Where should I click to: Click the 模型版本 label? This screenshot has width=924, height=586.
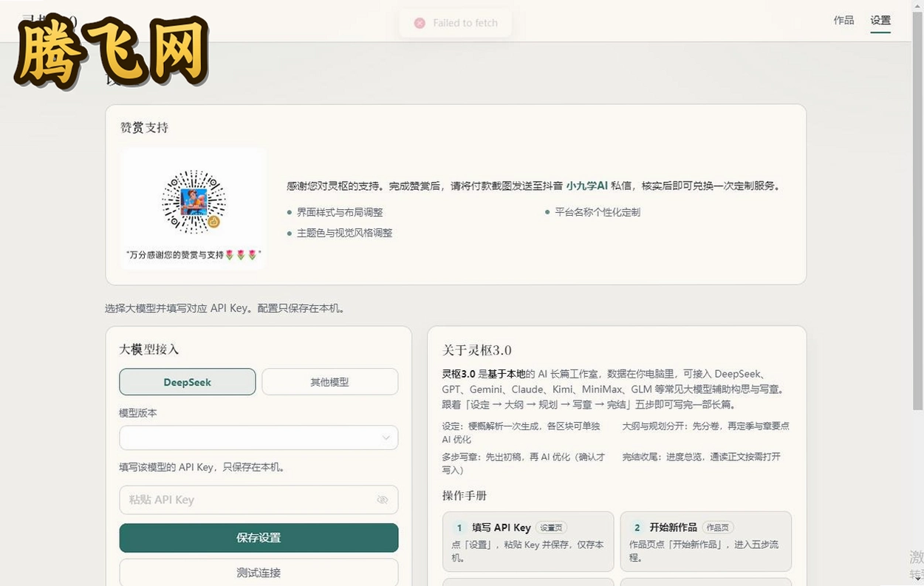click(x=138, y=413)
